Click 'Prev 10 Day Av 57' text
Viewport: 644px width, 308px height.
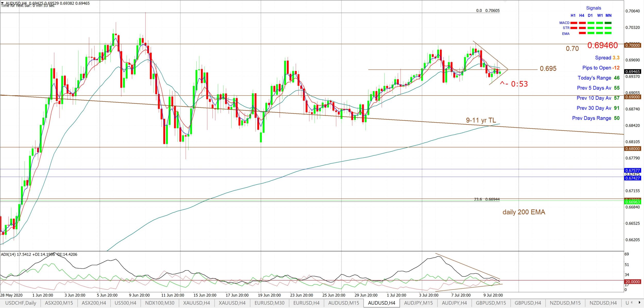click(x=598, y=98)
